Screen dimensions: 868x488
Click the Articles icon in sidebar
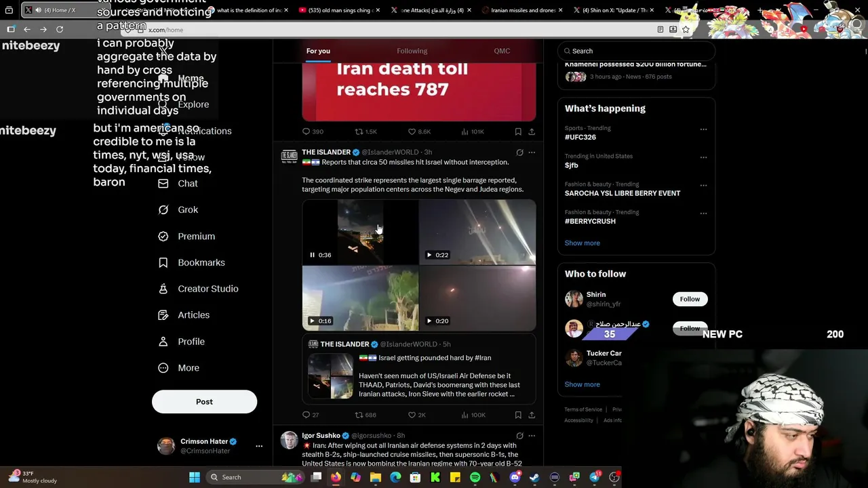(x=163, y=315)
